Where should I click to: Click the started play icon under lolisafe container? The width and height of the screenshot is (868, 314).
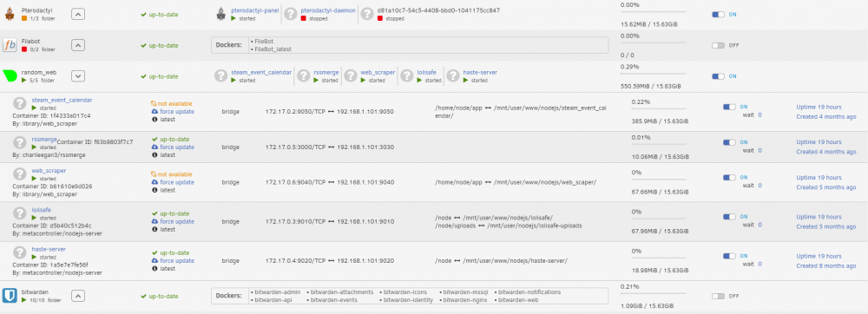[35, 218]
